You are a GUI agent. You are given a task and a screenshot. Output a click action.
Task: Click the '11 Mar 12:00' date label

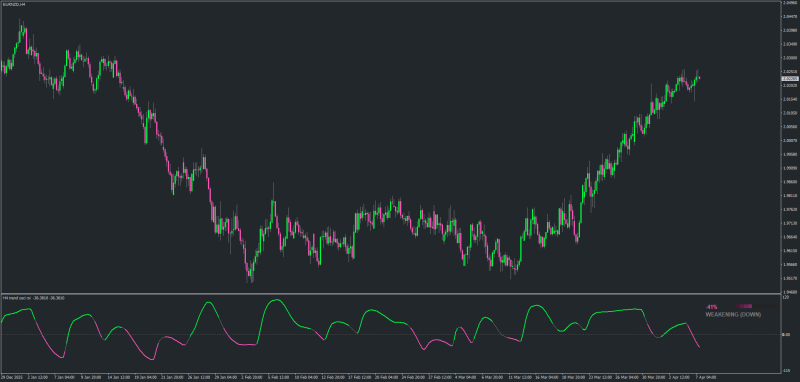pyautogui.click(x=521, y=377)
